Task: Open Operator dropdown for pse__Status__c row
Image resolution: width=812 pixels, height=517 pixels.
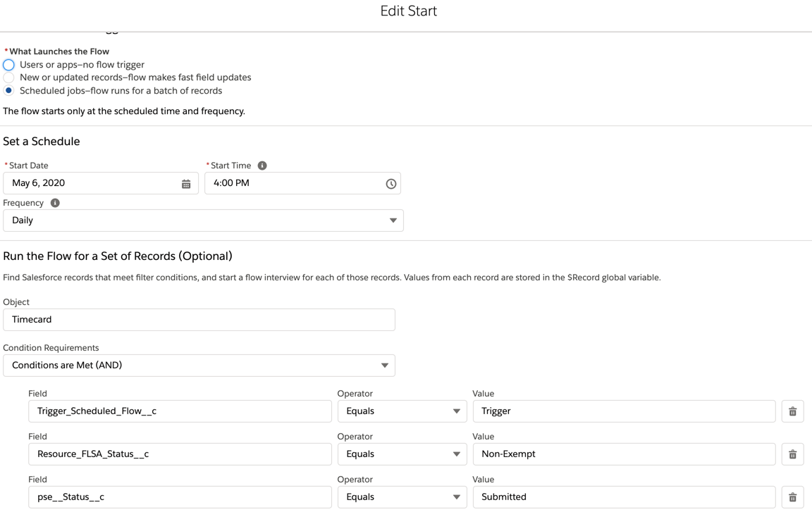Action: tap(402, 497)
